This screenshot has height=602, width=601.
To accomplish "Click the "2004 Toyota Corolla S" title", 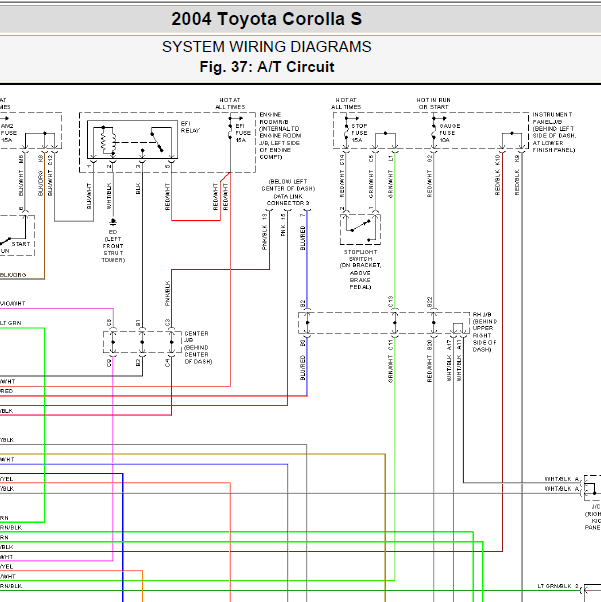I will click(x=267, y=19).
